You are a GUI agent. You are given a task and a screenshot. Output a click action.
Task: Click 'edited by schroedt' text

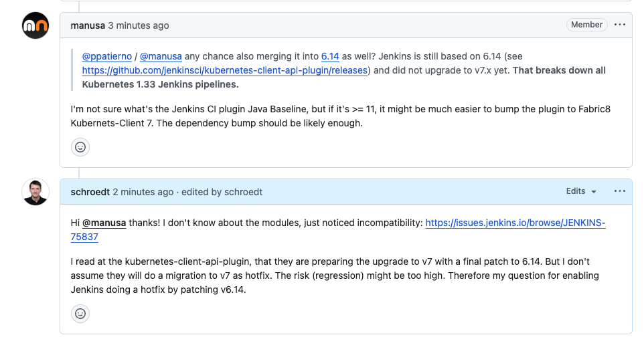222,192
